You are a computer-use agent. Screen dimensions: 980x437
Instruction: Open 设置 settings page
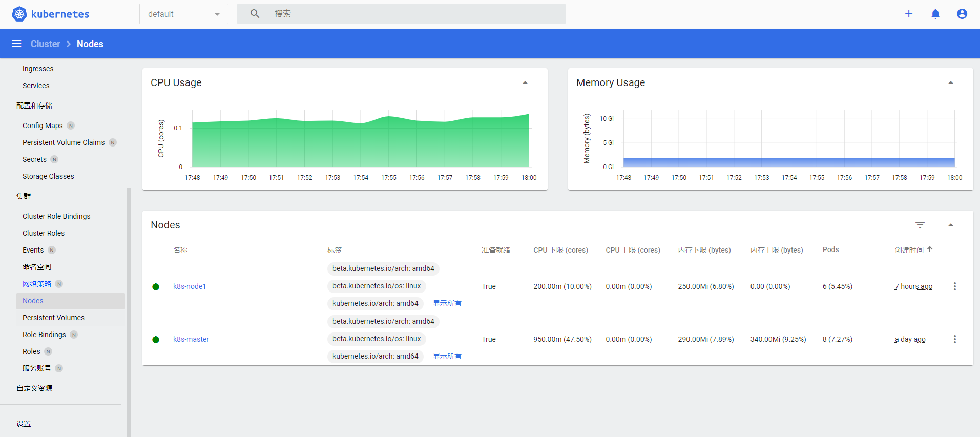tap(24, 424)
